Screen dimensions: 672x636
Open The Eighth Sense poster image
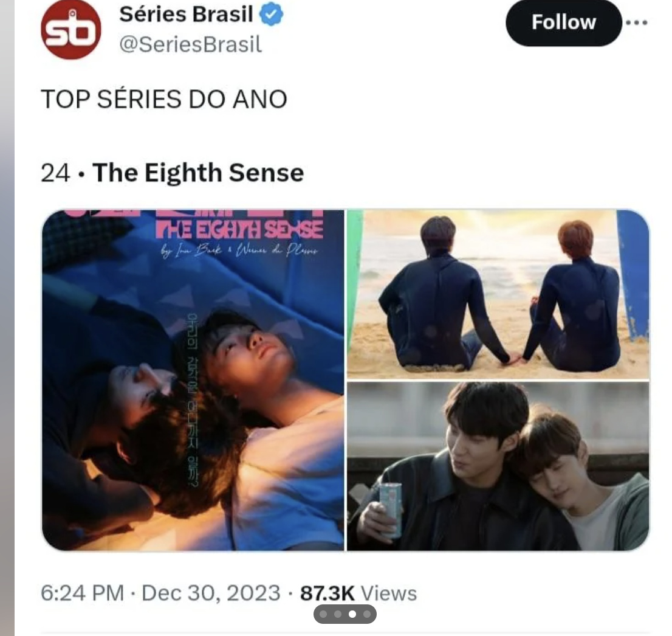[x=193, y=380]
